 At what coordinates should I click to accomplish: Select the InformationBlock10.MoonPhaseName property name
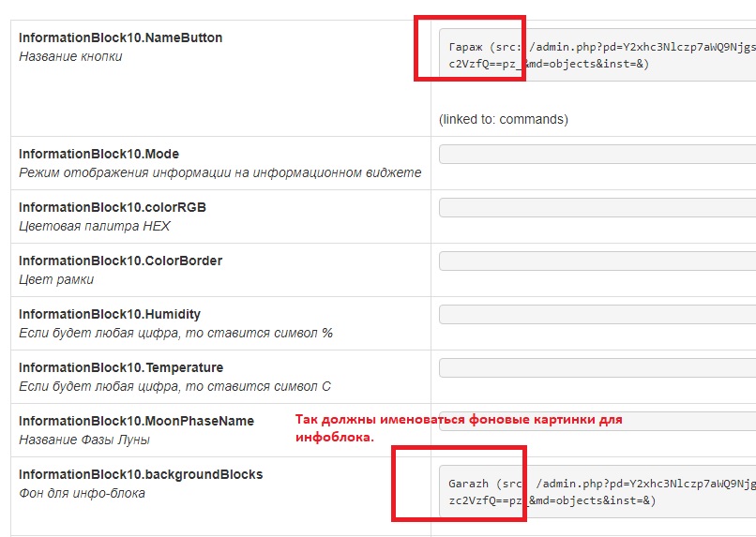click(136, 421)
